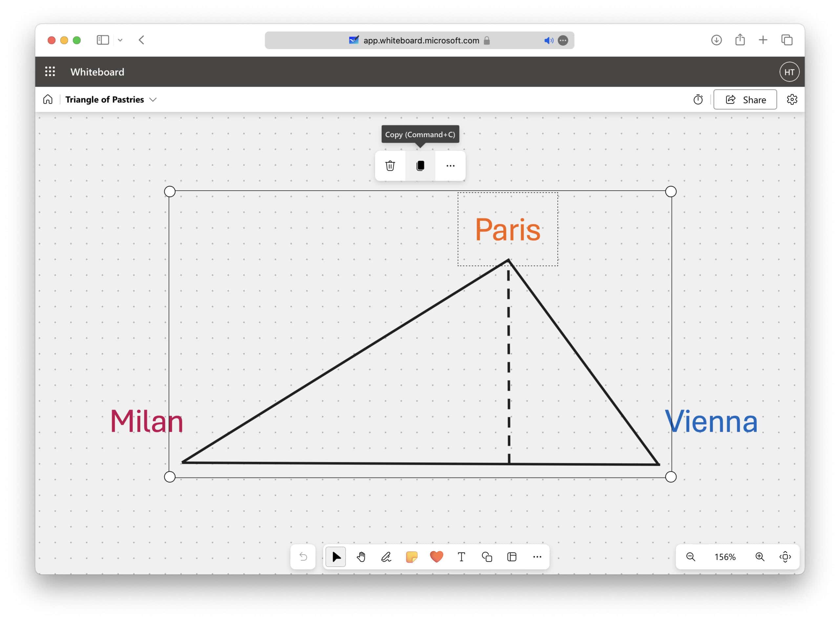Screen dimensions: 840x621
Task: Select the text tool
Action: [461, 557]
